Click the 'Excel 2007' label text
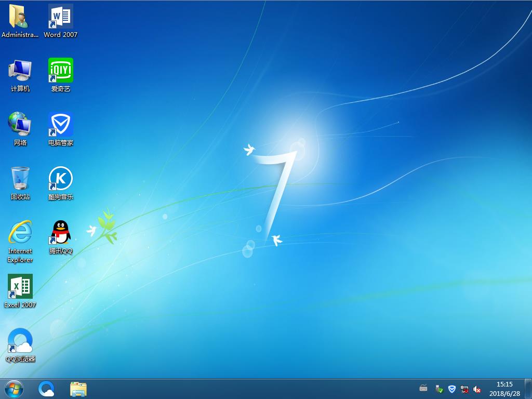Screen dimensions: 532x399 (x=20, y=304)
